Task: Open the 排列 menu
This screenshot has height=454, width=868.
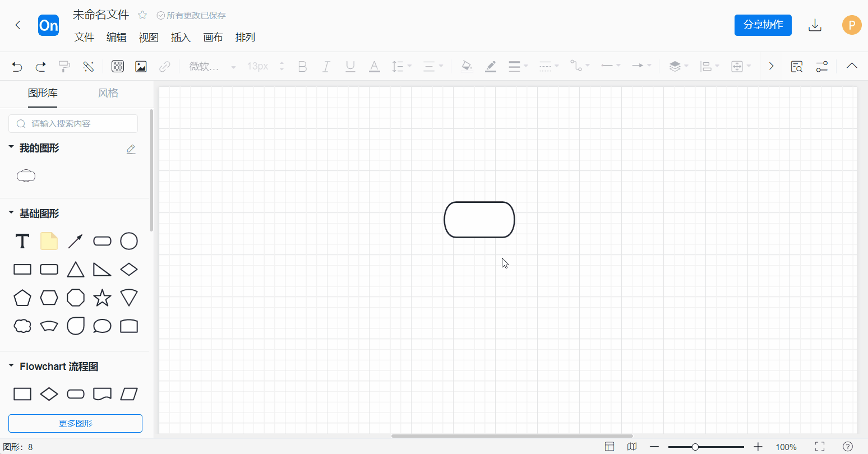Action: (x=245, y=37)
